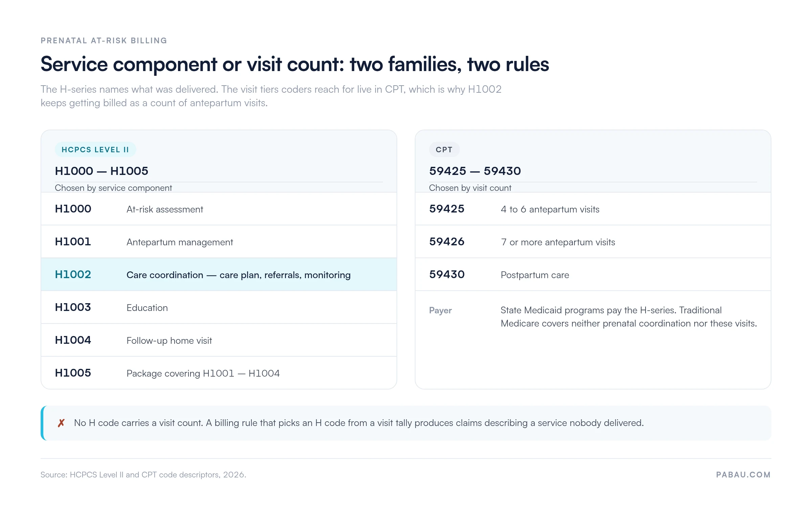Viewport: 812px width, 515px height.
Task: Click the 59425 — 59430 card heading
Action: pyautogui.click(x=475, y=171)
